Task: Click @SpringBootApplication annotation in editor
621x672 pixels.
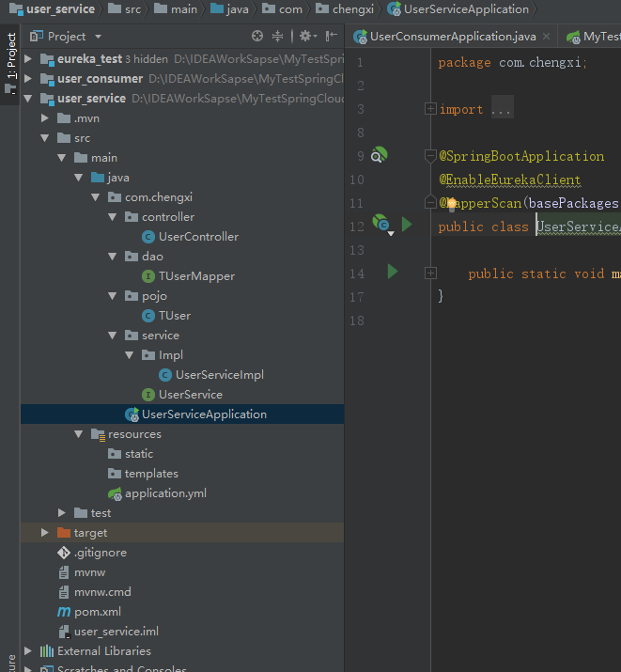Action: 521,156
